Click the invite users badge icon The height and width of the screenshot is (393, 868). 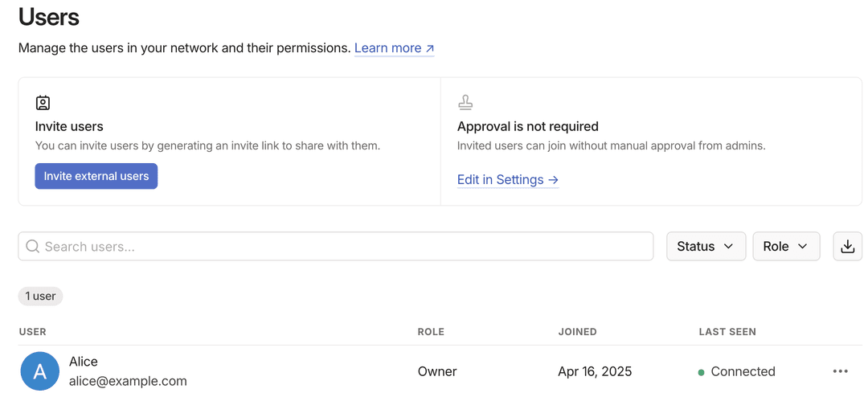pyautogui.click(x=43, y=103)
